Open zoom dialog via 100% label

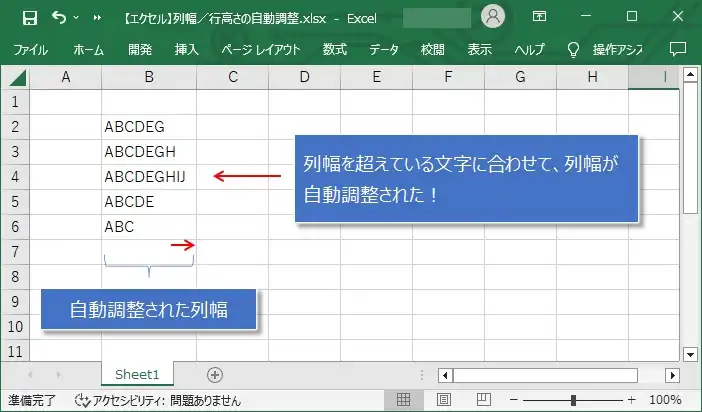point(665,399)
